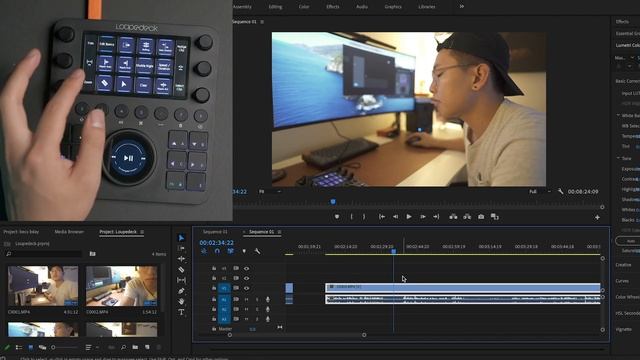This screenshot has width=640, height=360.
Task: Select the Selection tool in the tools panel
Action: click(x=182, y=238)
